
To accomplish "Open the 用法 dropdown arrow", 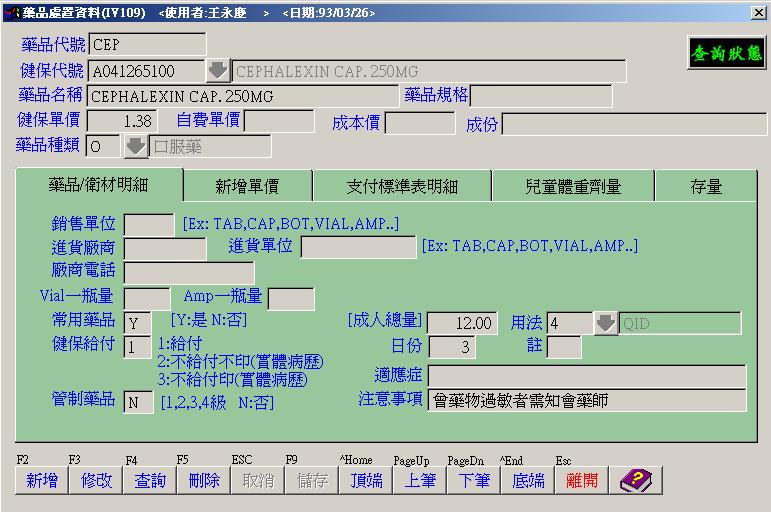I will pos(606,323).
